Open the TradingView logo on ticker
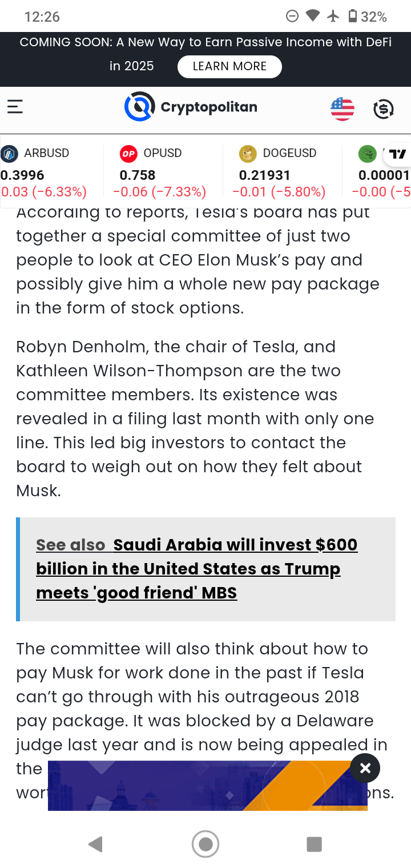The height and width of the screenshot is (868, 411). (398, 153)
